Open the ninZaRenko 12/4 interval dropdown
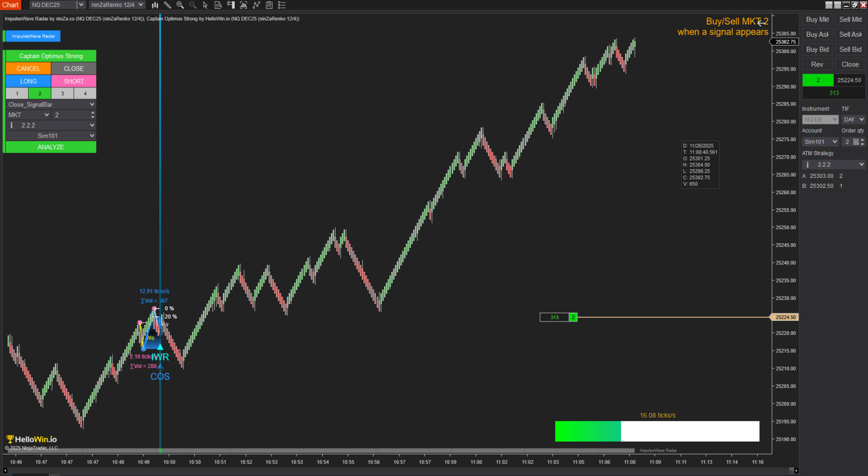This screenshot has width=868, height=476. click(117, 5)
